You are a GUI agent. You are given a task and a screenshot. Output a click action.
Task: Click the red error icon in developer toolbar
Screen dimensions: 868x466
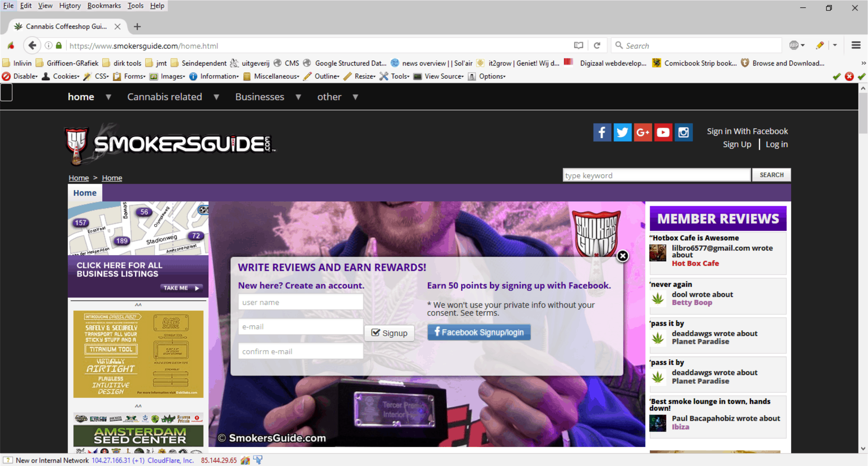tap(849, 76)
